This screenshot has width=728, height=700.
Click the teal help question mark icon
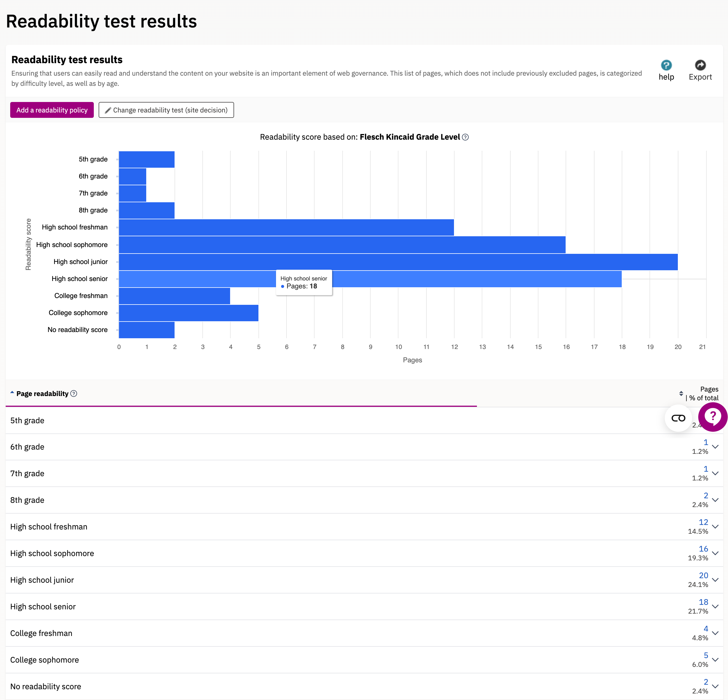click(x=666, y=65)
